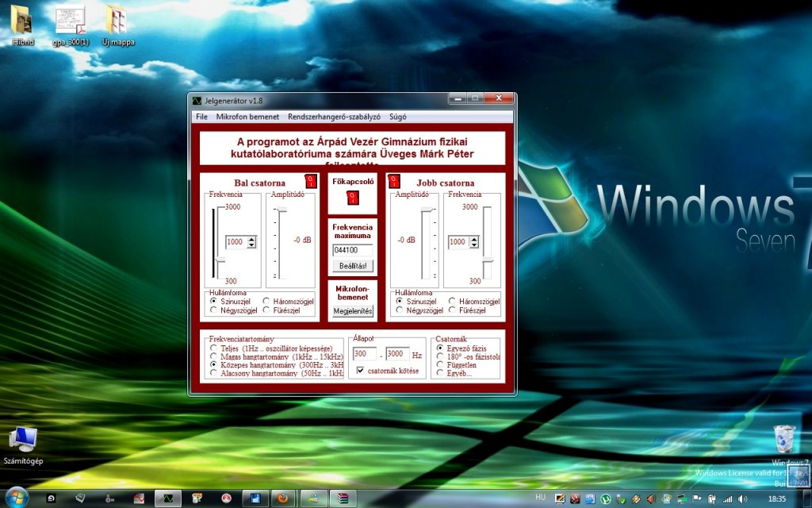This screenshot has width=812, height=508.
Task: Click the Jelgenerátor sine-wave taskbar icon
Action: click(168, 498)
